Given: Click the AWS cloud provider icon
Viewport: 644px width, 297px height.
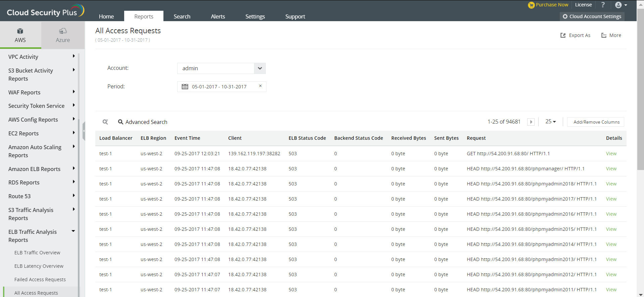Looking at the screenshot, I should pyautogui.click(x=20, y=31).
